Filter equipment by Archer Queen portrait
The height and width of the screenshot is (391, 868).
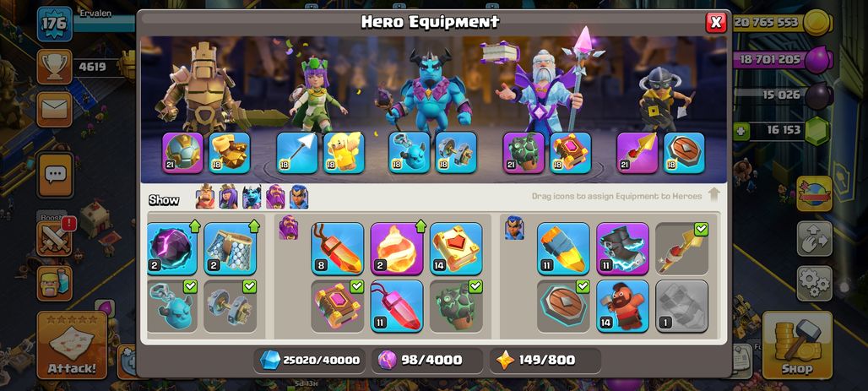click(x=228, y=197)
